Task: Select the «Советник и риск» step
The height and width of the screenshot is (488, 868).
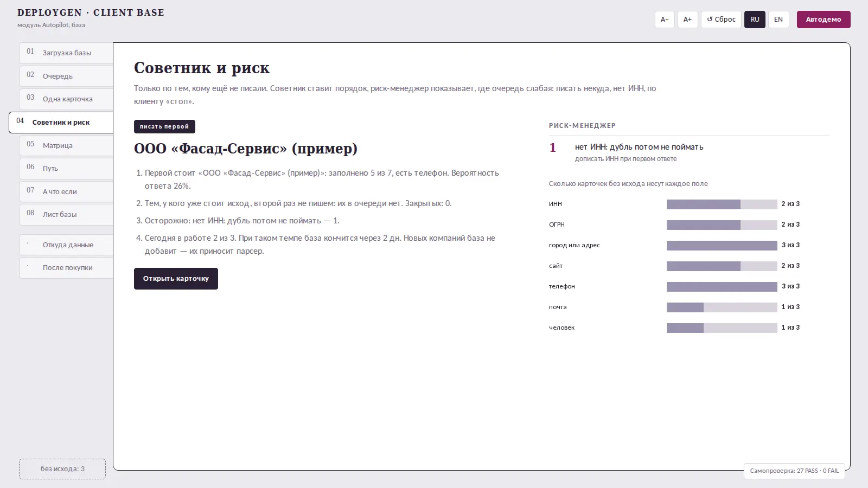Action: [x=61, y=123]
